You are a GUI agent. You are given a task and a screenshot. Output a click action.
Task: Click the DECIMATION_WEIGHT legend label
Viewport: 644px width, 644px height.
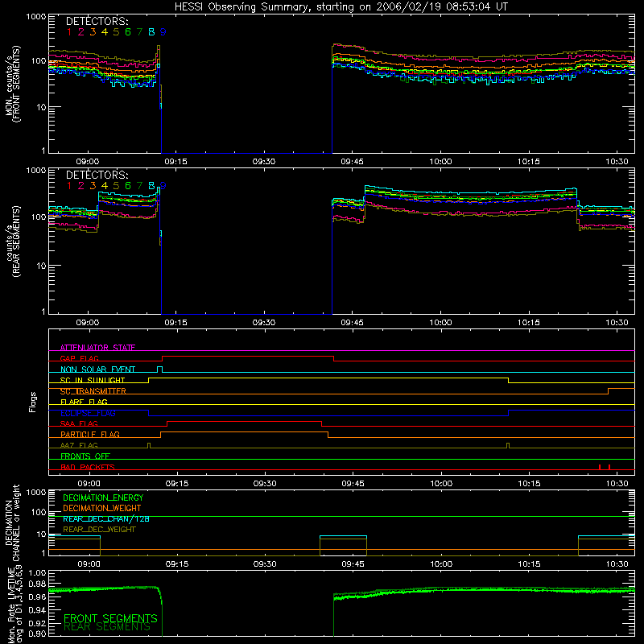[x=102, y=509]
